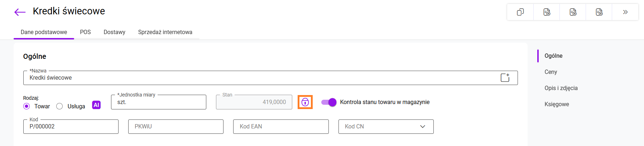Open the Dostawy tab
The image size is (644, 146).
114,32
